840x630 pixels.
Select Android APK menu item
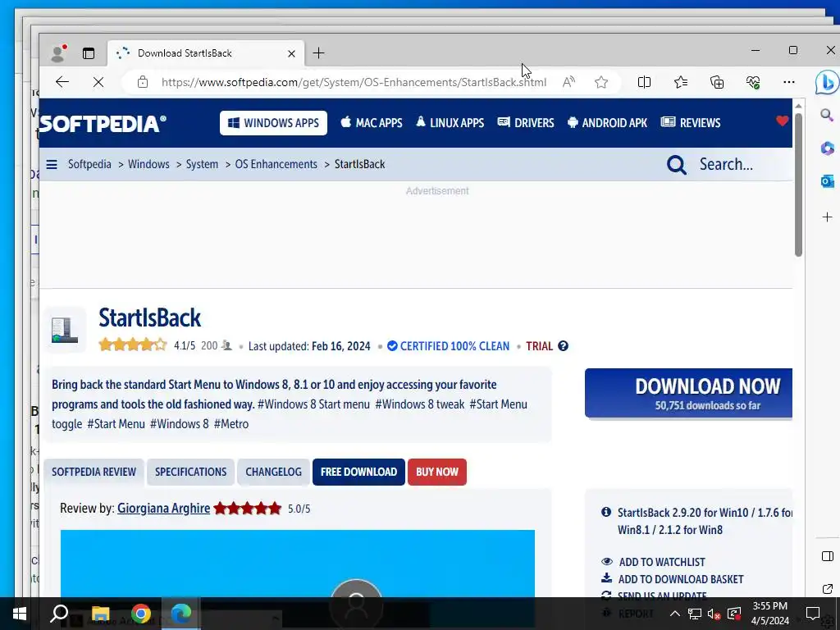[608, 123]
